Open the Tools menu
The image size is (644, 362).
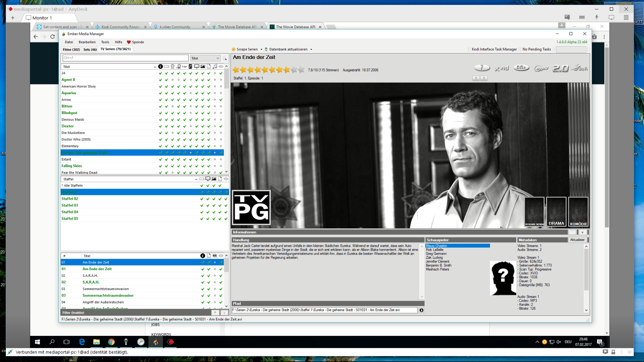pos(105,42)
